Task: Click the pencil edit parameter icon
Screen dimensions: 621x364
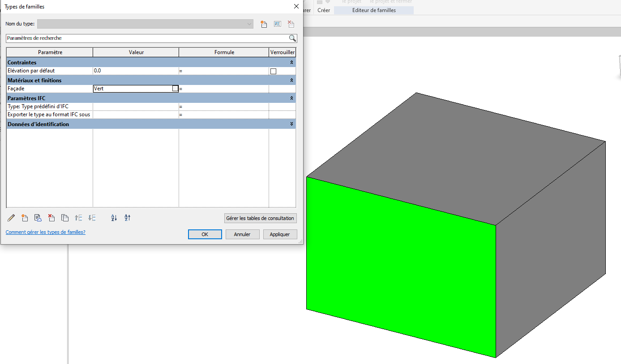Action: click(x=11, y=218)
